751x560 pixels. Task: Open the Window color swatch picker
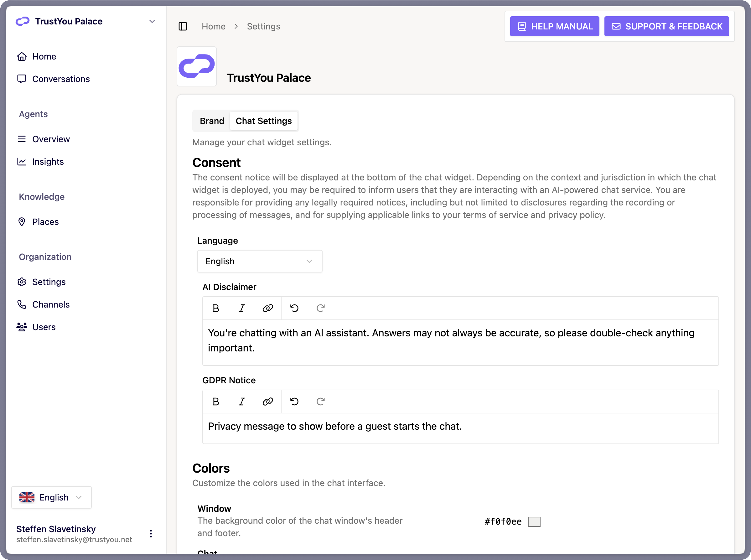pyautogui.click(x=534, y=522)
